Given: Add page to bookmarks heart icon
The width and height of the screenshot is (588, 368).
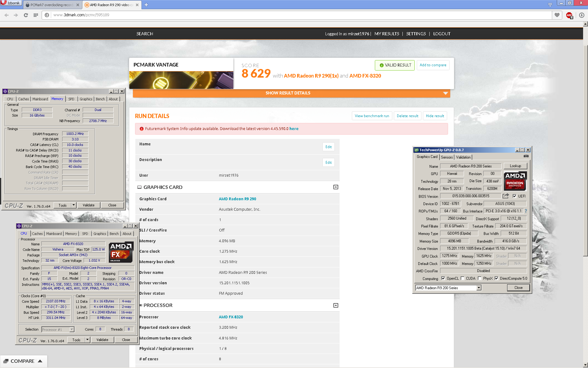Looking at the screenshot, I should click(x=557, y=15).
